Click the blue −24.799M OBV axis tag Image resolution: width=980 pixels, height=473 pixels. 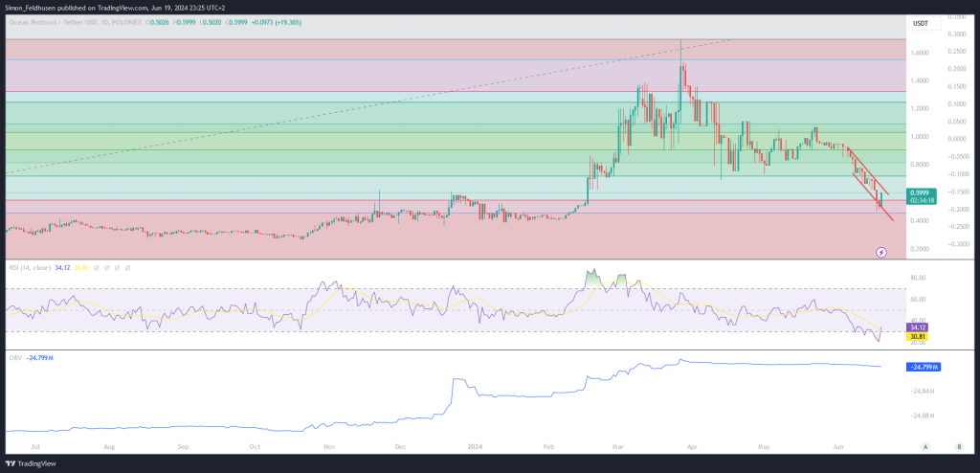click(x=924, y=368)
